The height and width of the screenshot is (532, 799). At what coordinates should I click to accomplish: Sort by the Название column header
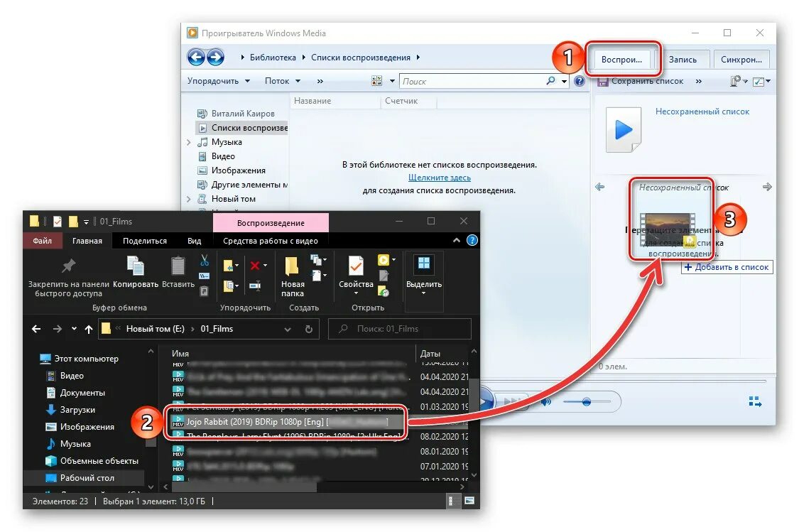[312, 101]
